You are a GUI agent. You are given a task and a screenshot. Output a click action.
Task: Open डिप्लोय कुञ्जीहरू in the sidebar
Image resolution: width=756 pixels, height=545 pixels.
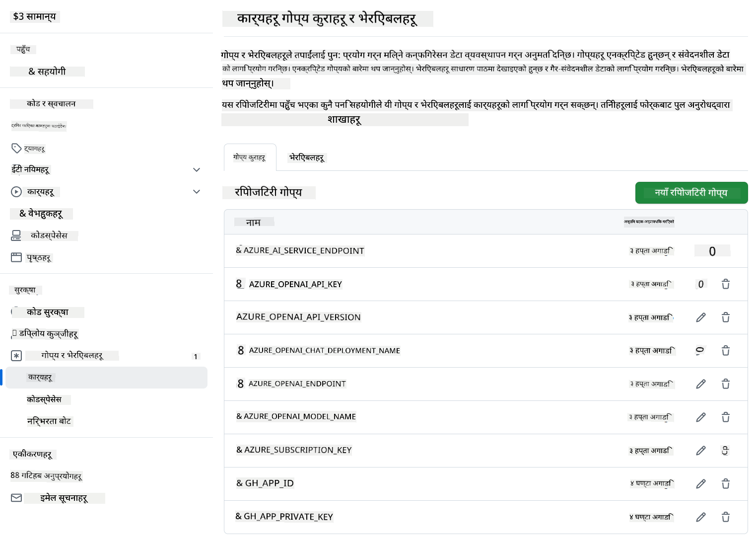tap(49, 334)
